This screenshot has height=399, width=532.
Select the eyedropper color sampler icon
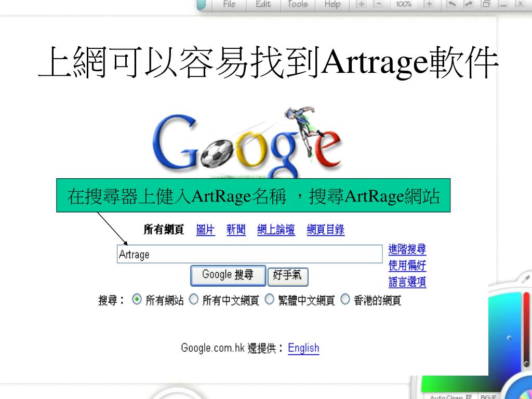[x=526, y=279]
